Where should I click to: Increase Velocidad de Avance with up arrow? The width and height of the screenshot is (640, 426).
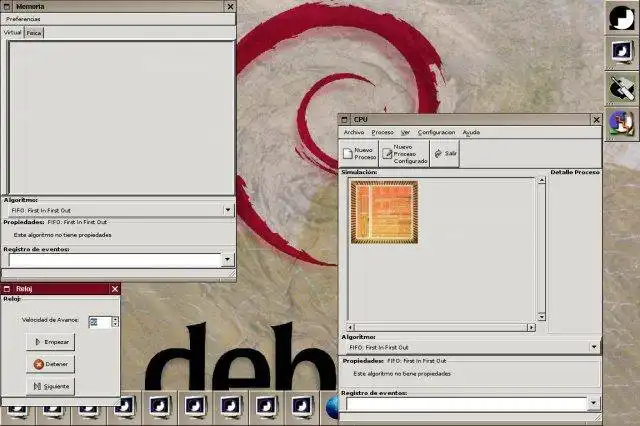click(115, 319)
